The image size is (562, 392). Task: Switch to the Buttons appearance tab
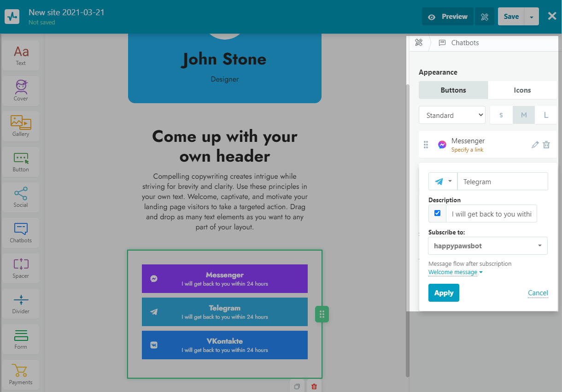pos(453,90)
